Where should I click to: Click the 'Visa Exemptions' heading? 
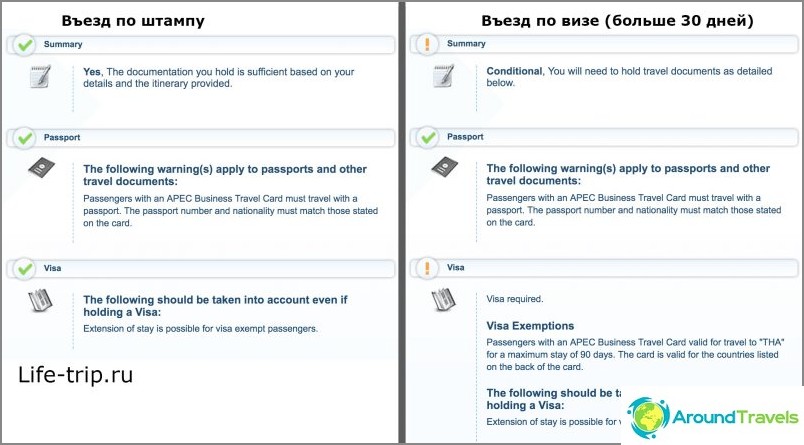[530, 326]
